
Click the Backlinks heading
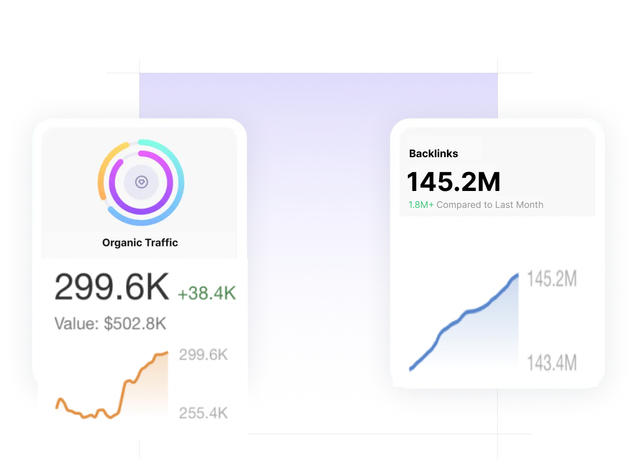[x=434, y=154]
